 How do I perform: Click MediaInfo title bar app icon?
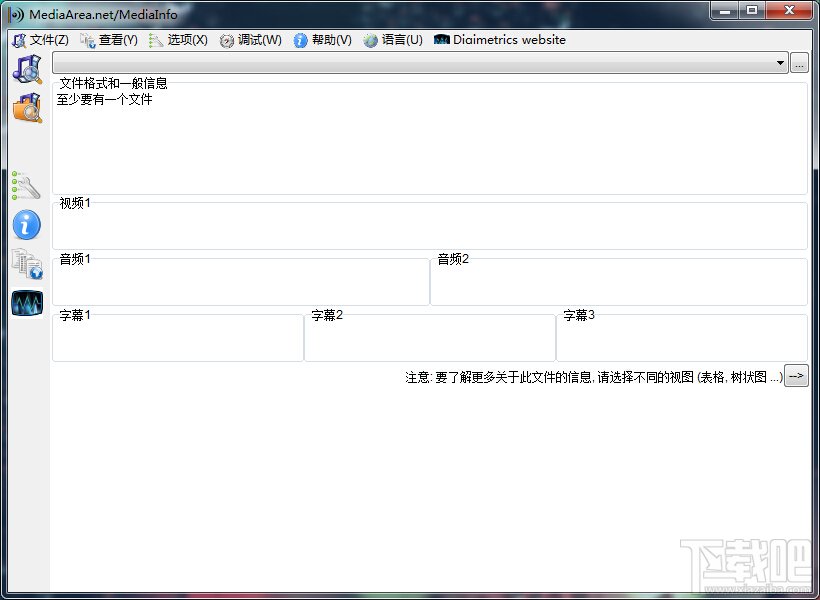tap(16, 15)
